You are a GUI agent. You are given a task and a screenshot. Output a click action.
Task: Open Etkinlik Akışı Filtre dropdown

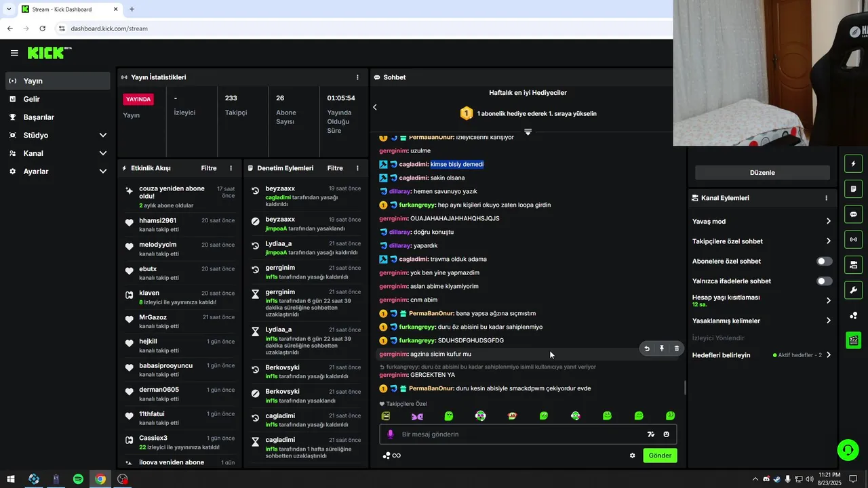pos(209,168)
